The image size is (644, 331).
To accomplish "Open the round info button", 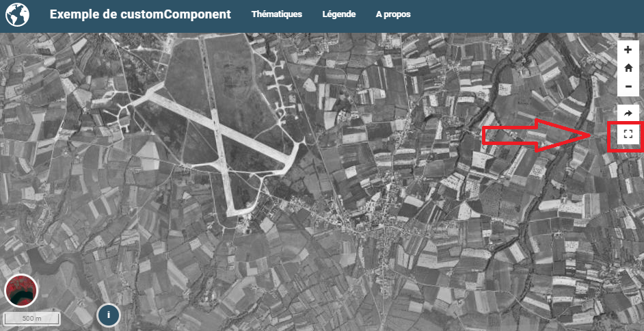I will tap(109, 315).
